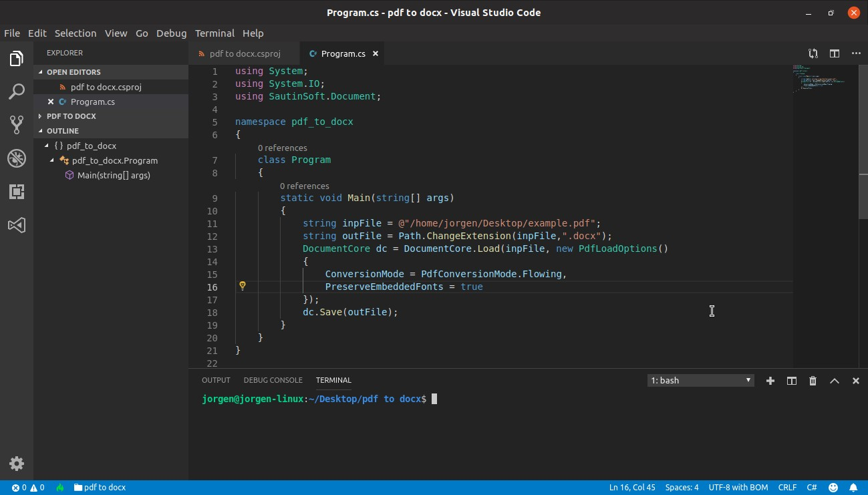Close Program.cs in Open Editors list
Screen dimensions: 868x495
tap(51, 102)
